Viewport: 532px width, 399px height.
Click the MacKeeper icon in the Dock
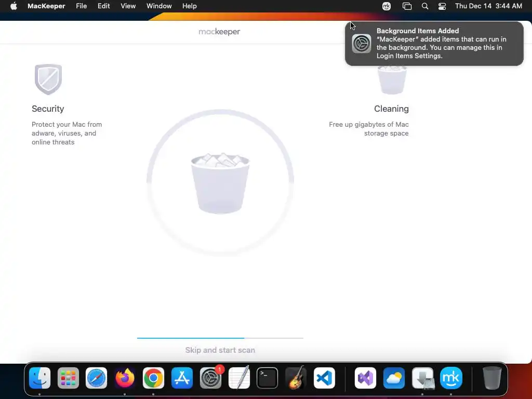pos(451,378)
